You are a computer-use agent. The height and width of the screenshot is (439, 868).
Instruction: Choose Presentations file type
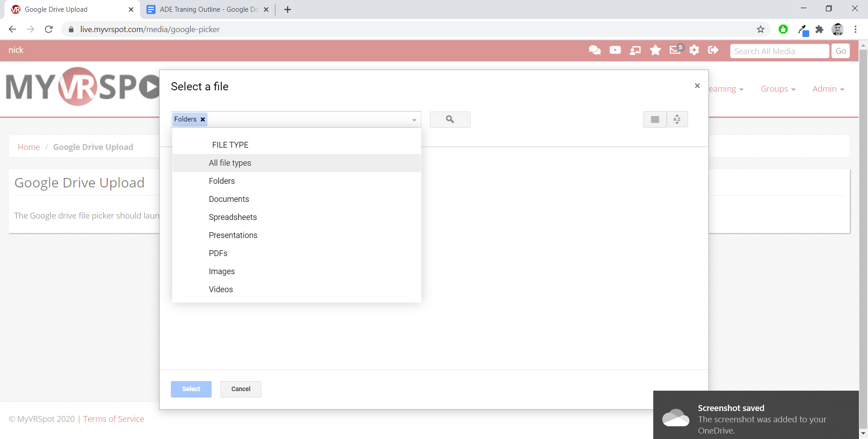coord(297,235)
